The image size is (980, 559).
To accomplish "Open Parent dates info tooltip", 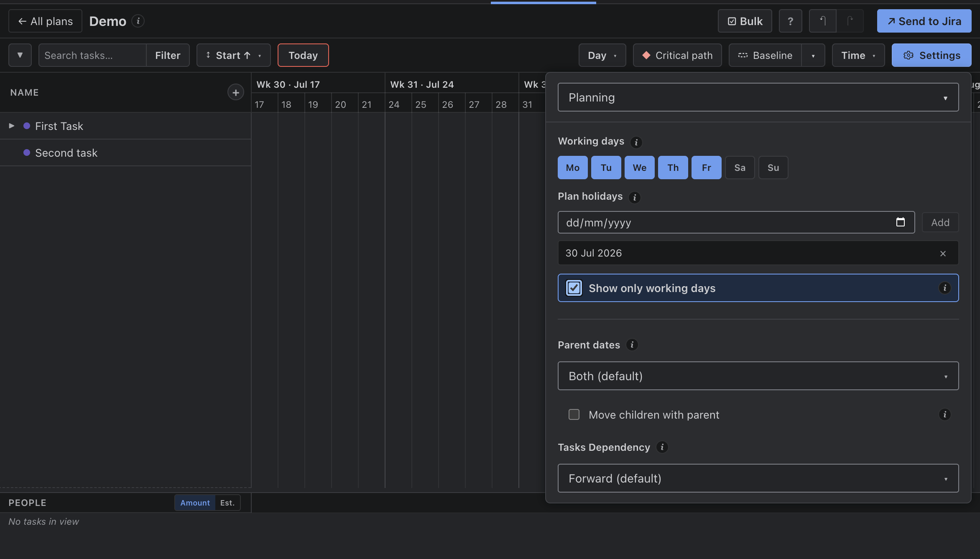I will 632,345.
